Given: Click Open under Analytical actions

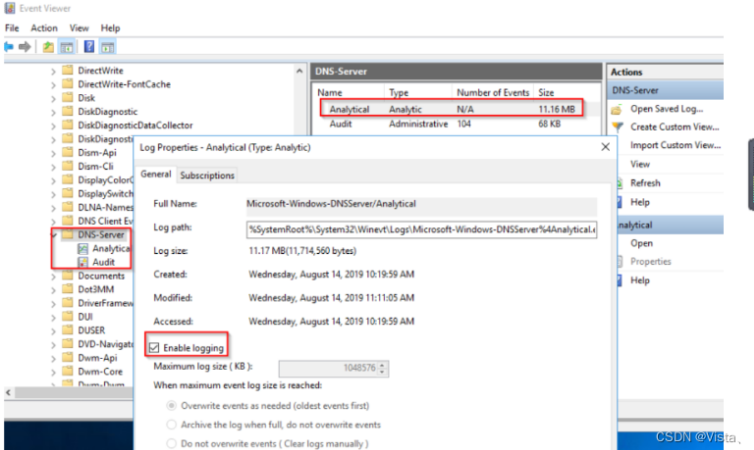Looking at the screenshot, I should click(641, 243).
